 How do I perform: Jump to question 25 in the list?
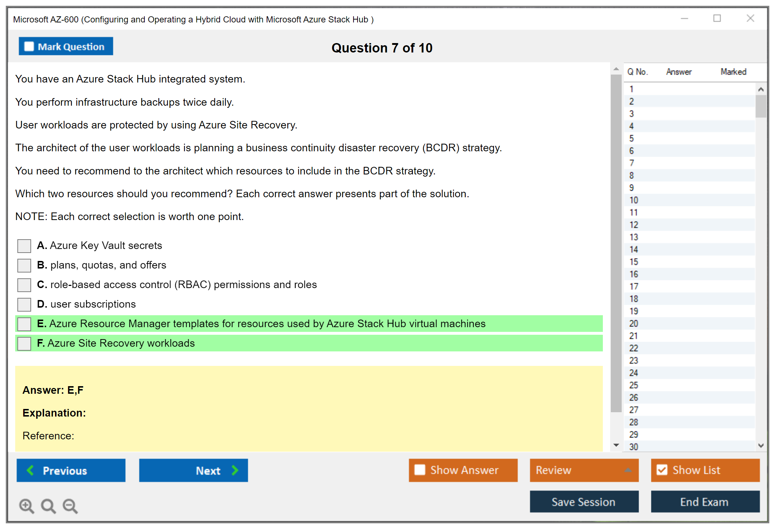(634, 385)
